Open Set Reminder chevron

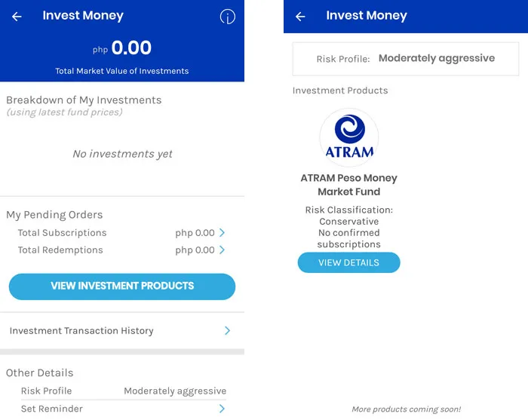[222, 409]
